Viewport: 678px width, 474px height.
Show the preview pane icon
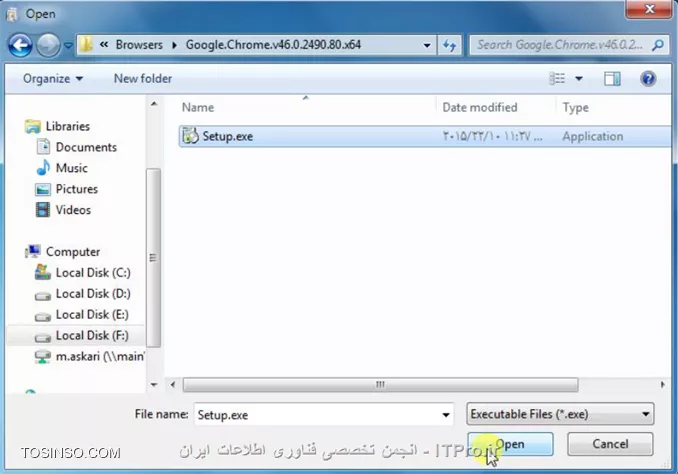tap(612, 79)
